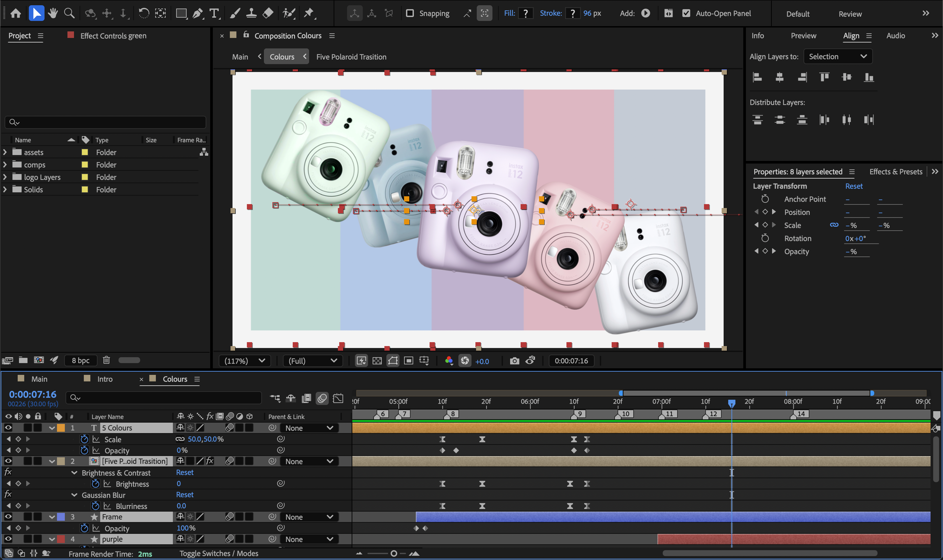Hide the Frame layer
This screenshot has height=560, width=943.
point(8,516)
